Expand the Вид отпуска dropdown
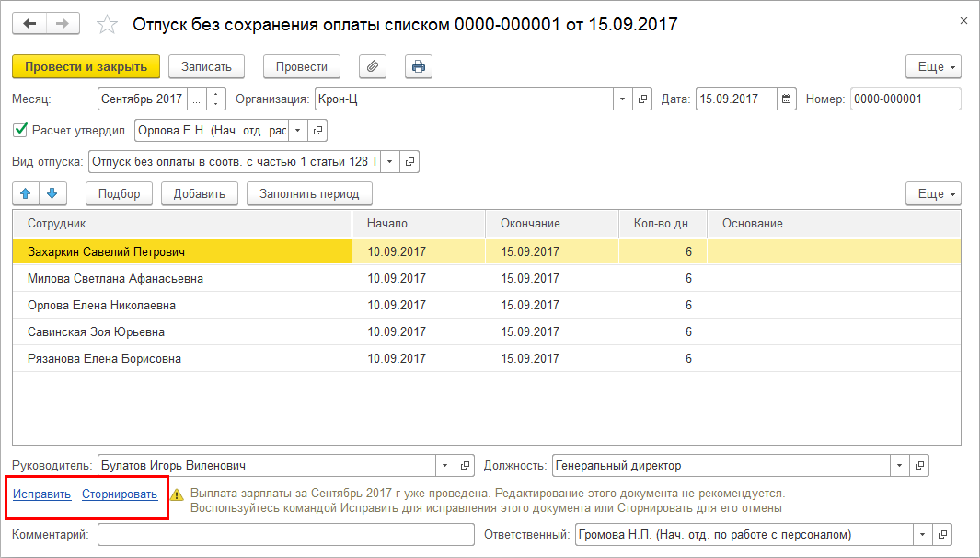Screen dimensions: 980x558 (x=389, y=161)
